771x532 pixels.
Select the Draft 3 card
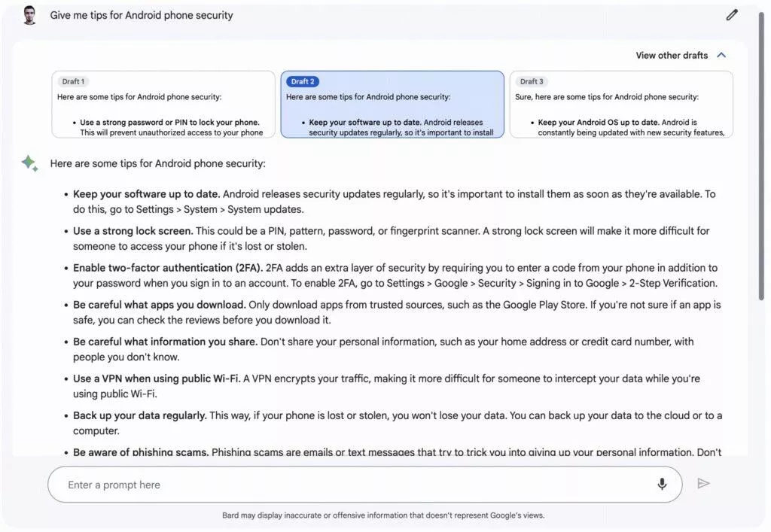coord(621,104)
